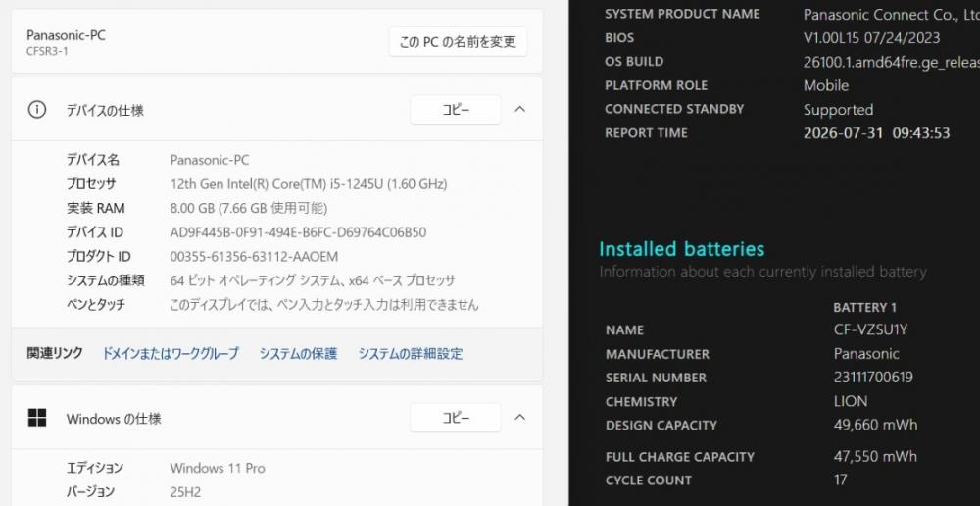Rename PC with この PC の名前を変更 button
980x506 pixels.
pyautogui.click(x=458, y=42)
